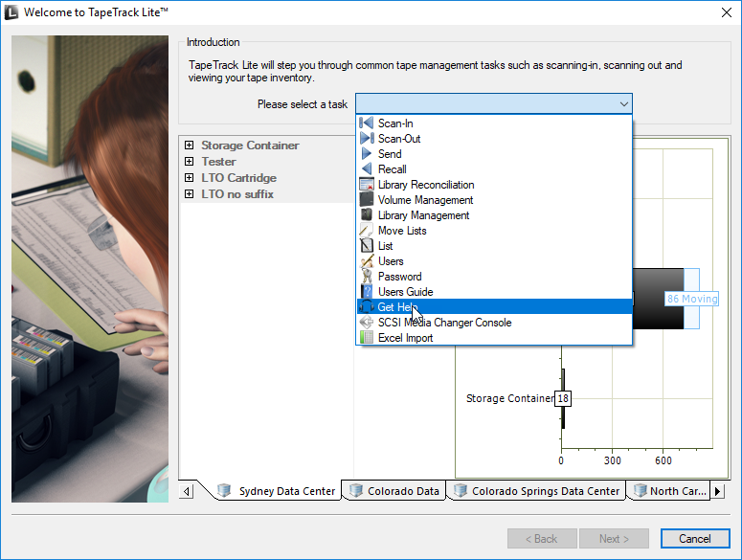Click the Excel Import spreadsheet icon

(x=367, y=338)
